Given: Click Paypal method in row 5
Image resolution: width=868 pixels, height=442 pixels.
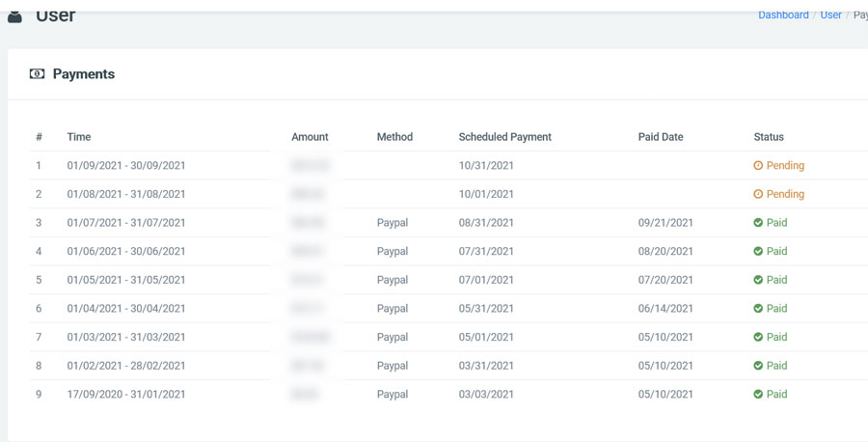Looking at the screenshot, I should 393,280.
